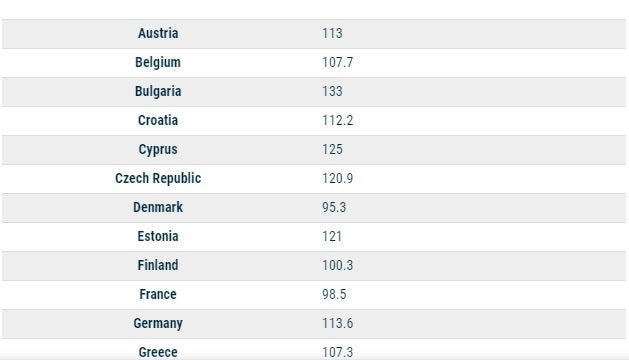The image size is (629, 360).
Task: Click the Greece country label
Action: [158, 352]
